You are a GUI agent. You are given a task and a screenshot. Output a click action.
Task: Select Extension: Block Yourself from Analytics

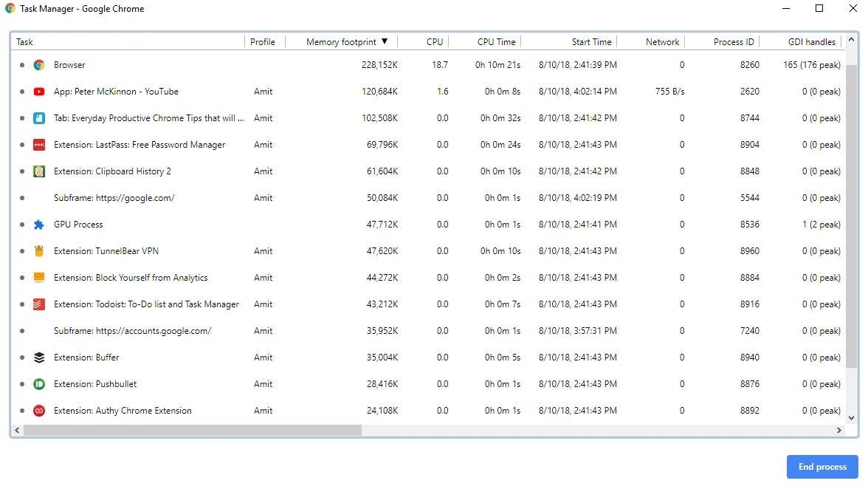[x=428, y=278]
